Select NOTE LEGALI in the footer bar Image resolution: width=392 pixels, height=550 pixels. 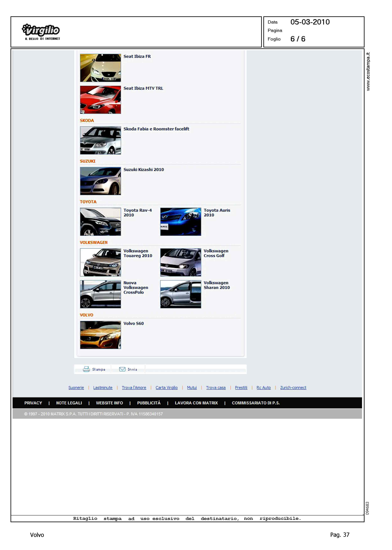tap(69, 403)
